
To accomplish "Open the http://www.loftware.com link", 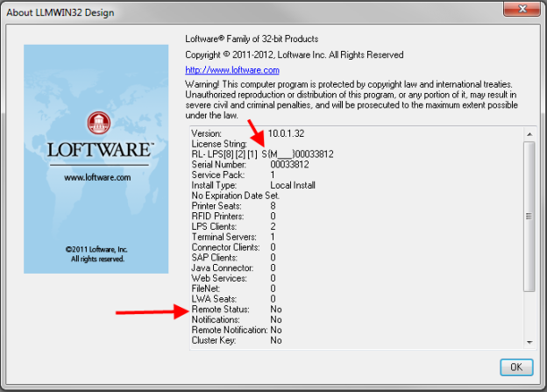I will [232, 70].
